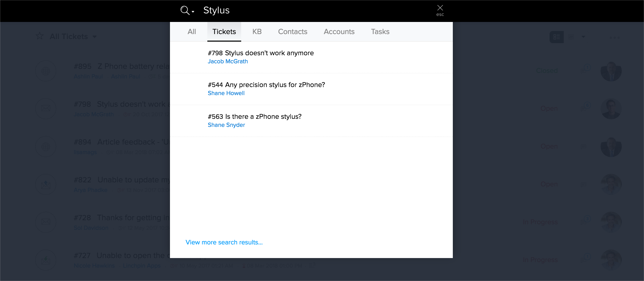
Task: Open ticket #798 Stylus doesn't work anymore
Action: (x=261, y=53)
